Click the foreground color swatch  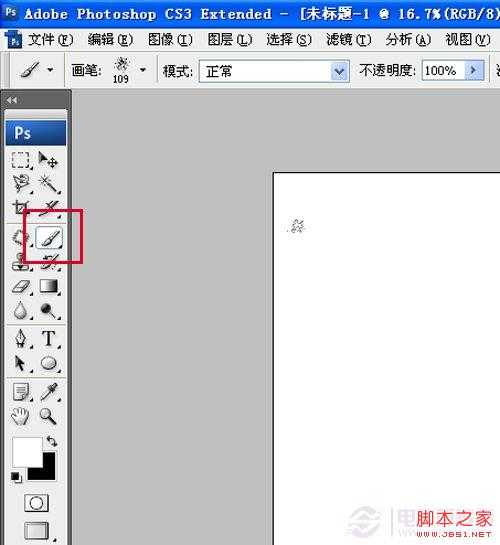coord(27,452)
